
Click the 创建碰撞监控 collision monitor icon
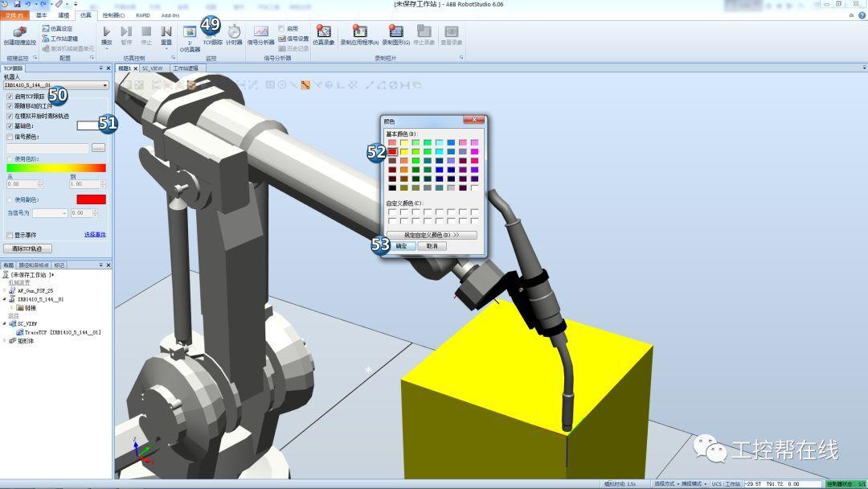tap(19, 33)
